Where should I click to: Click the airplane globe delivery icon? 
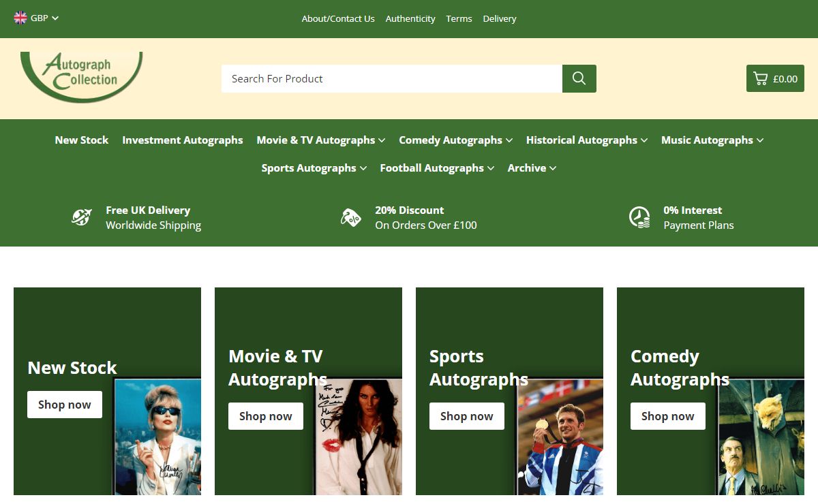tap(82, 217)
